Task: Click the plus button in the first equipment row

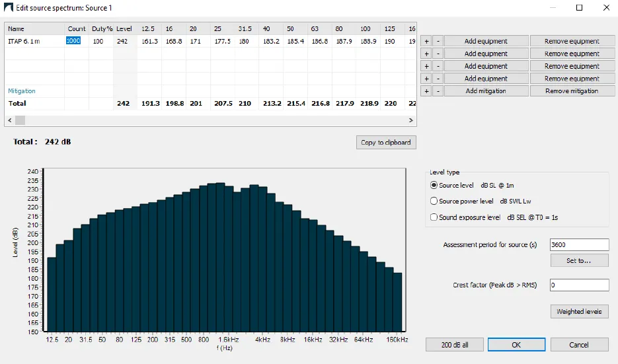Action: pos(426,41)
